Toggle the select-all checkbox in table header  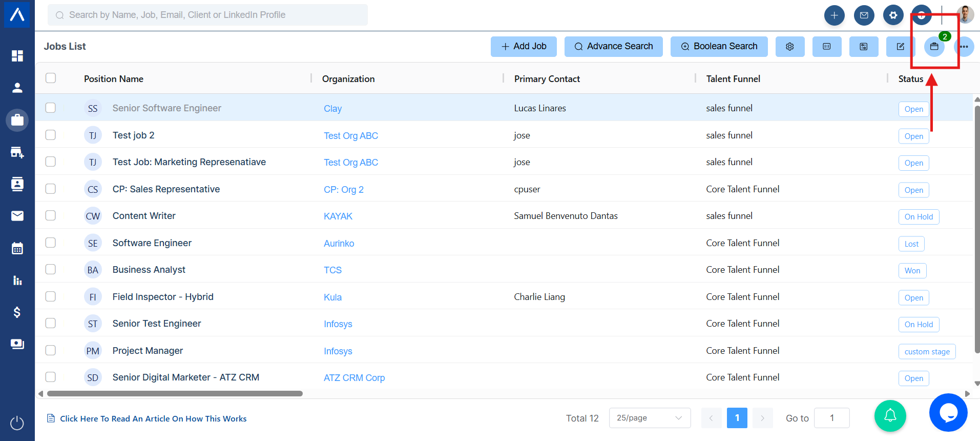(51, 78)
